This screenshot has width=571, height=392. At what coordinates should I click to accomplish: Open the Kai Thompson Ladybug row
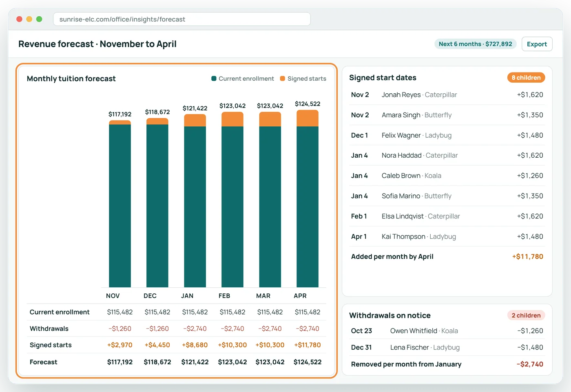point(447,236)
